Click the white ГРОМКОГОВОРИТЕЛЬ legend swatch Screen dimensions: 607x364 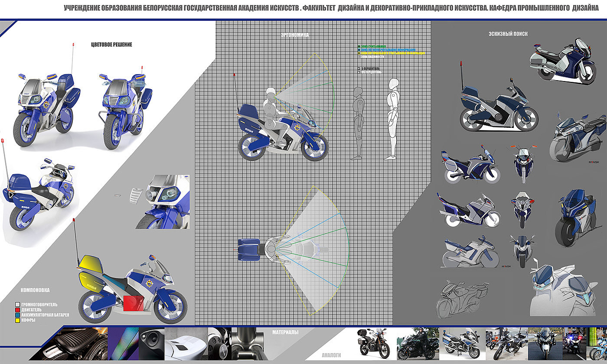click(17, 305)
